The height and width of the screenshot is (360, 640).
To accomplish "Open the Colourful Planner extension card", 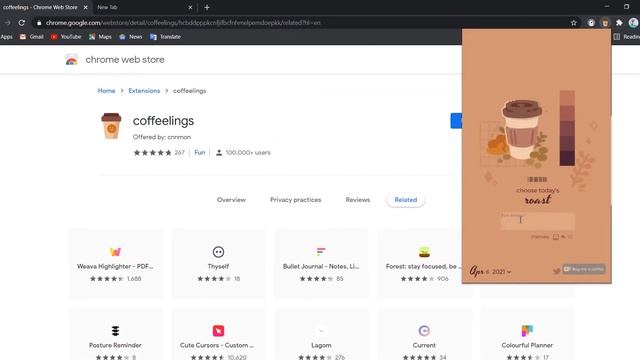I will [x=527, y=335].
